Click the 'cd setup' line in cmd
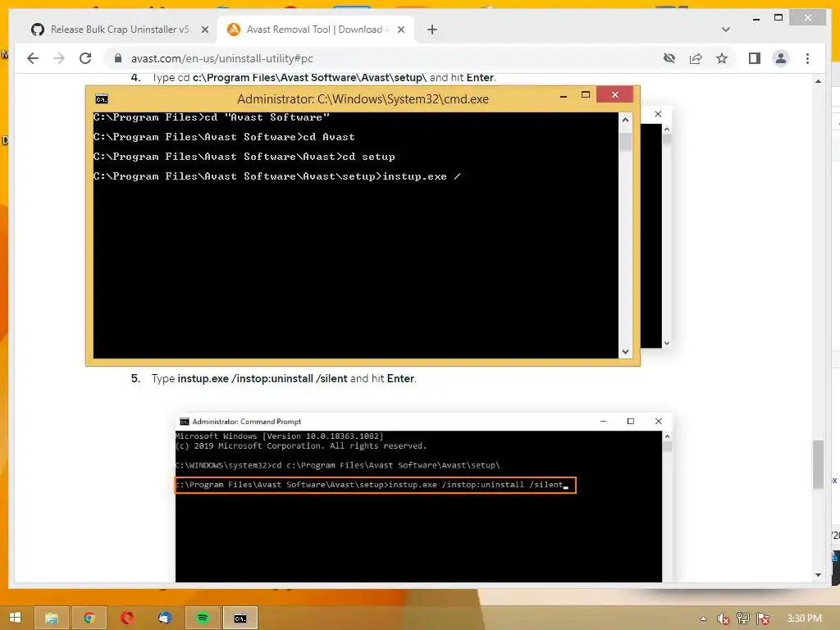This screenshot has width=840, height=630. pyautogui.click(x=244, y=157)
